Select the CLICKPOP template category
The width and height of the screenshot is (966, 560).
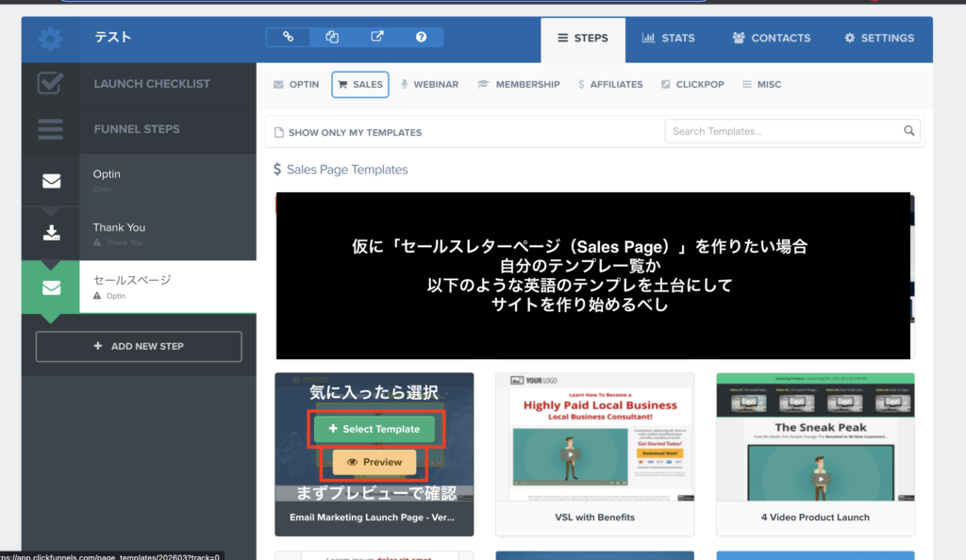click(692, 84)
